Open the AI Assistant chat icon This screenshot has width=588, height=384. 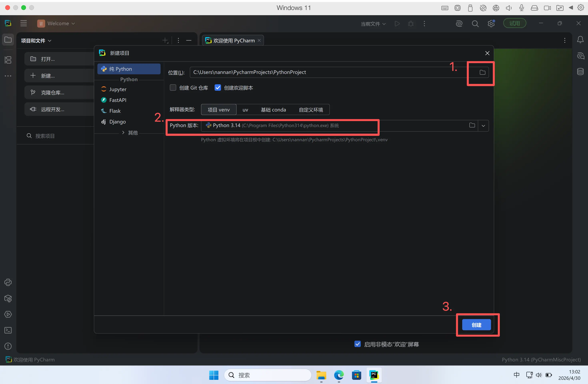pyautogui.click(x=580, y=56)
